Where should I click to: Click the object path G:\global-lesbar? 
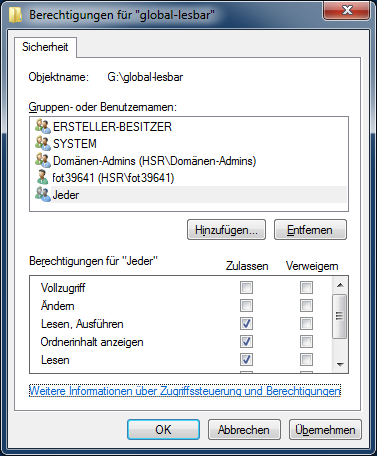point(145,77)
